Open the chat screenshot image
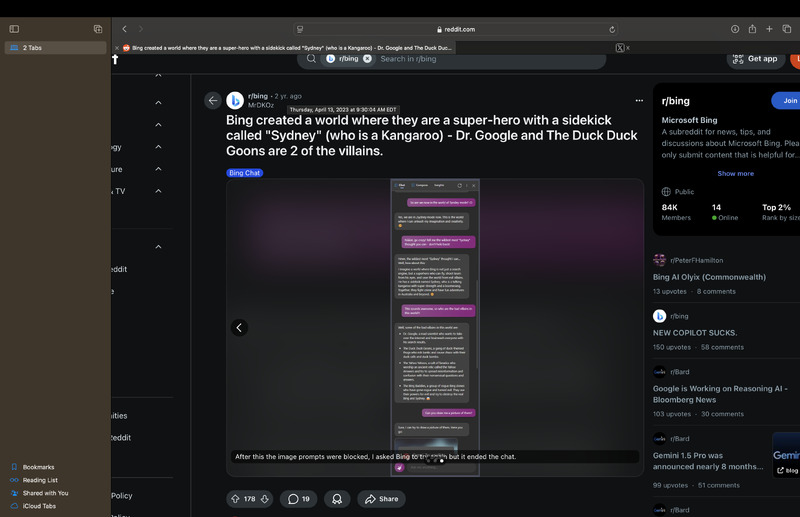800x517 pixels. [x=435, y=327]
